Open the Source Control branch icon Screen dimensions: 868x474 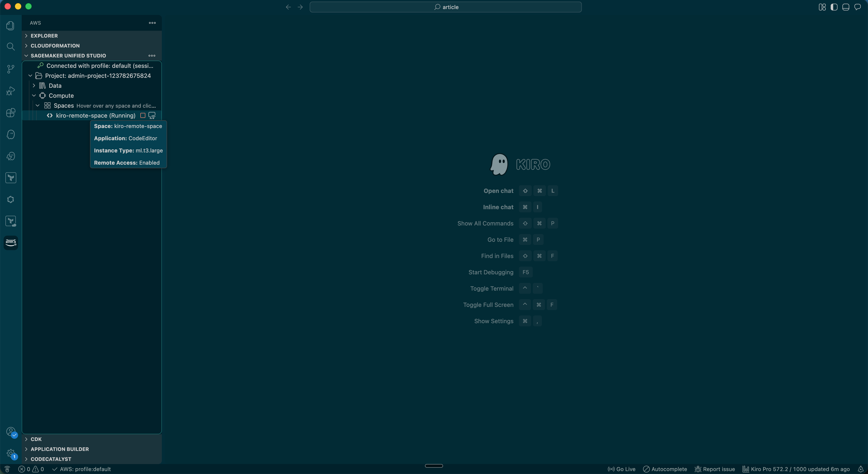pyautogui.click(x=10, y=69)
